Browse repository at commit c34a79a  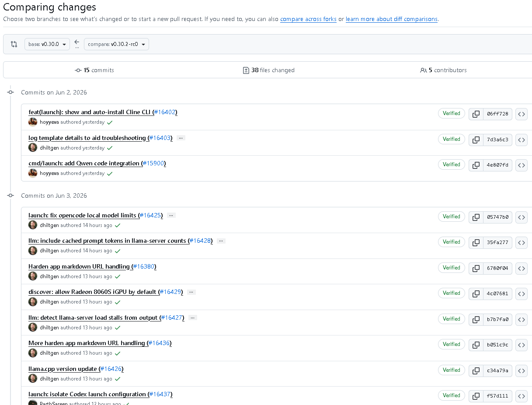tap(522, 370)
